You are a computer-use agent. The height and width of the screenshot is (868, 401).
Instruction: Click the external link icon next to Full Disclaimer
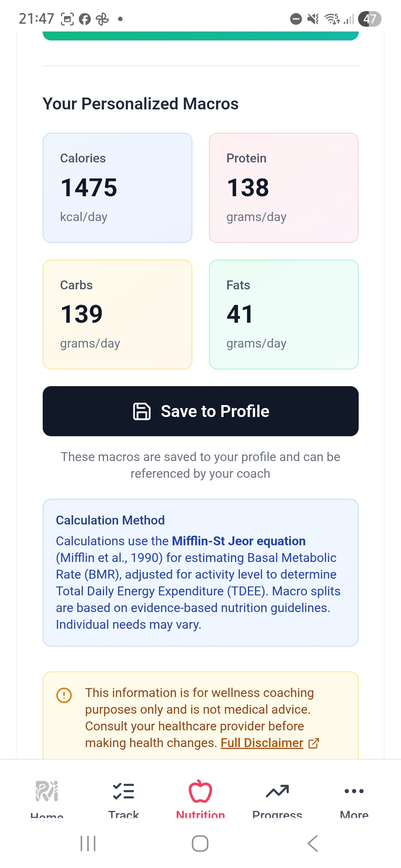coord(314,743)
